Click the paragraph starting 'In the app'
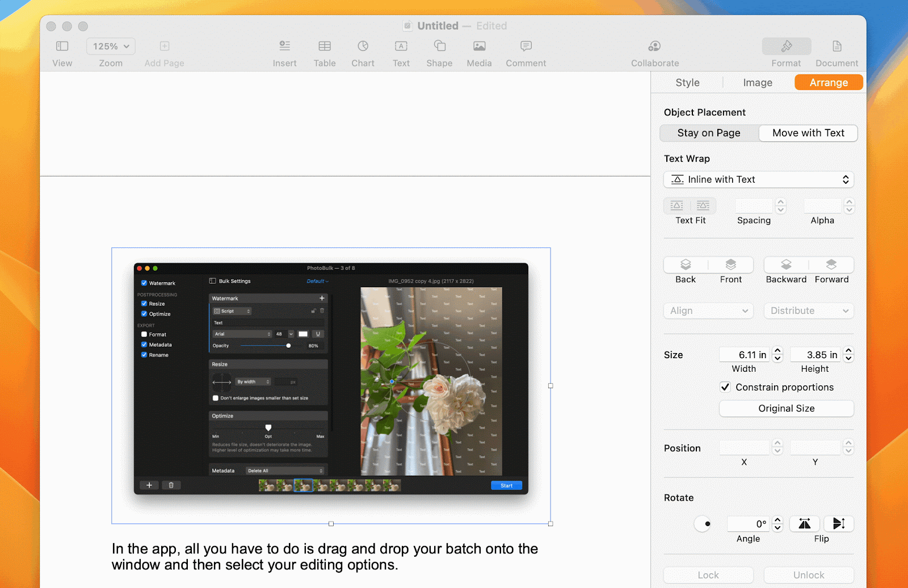 [x=325, y=557]
